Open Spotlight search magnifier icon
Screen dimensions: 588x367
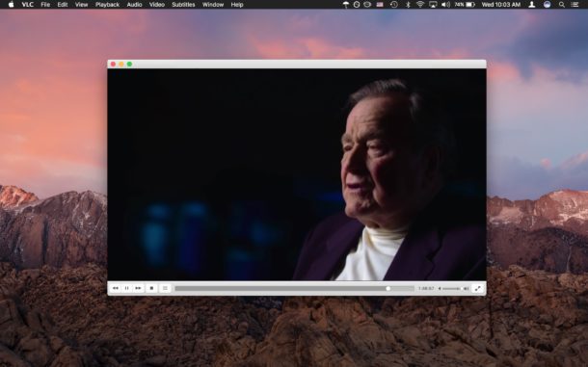pyautogui.click(x=562, y=5)
